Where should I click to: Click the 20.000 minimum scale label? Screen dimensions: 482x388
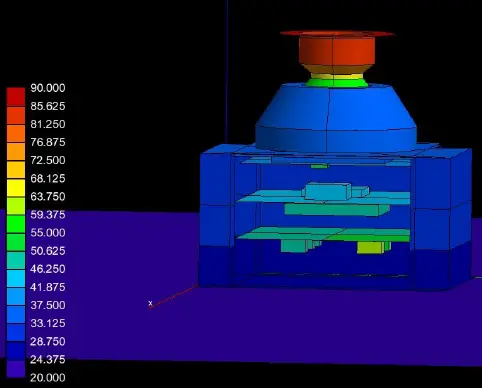click(48, 378)
